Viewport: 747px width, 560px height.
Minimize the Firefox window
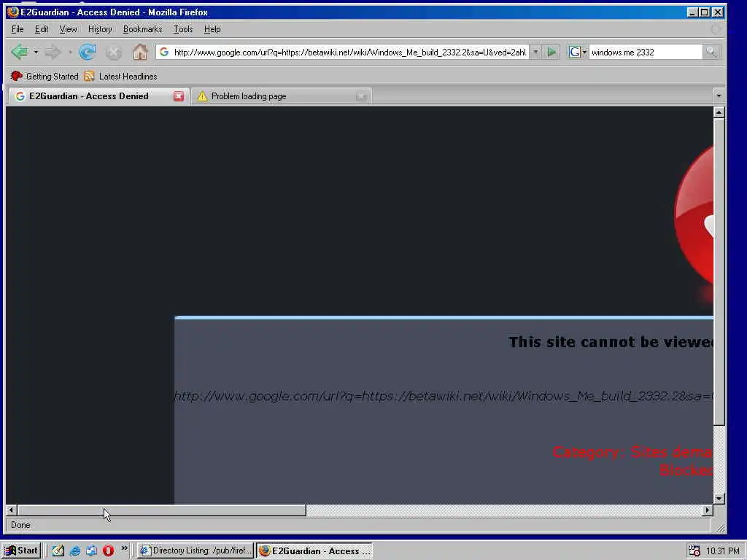693,12
